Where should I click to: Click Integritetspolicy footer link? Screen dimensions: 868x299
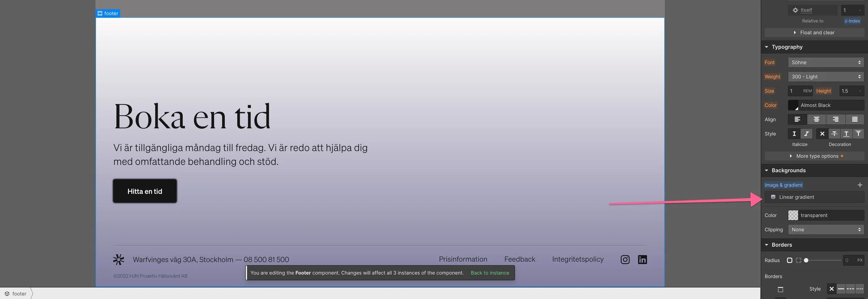578,259
